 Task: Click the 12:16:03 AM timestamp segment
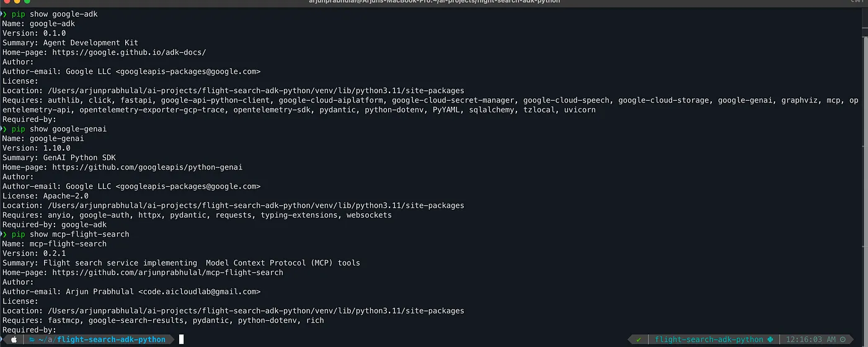click(x=811, y=340)
